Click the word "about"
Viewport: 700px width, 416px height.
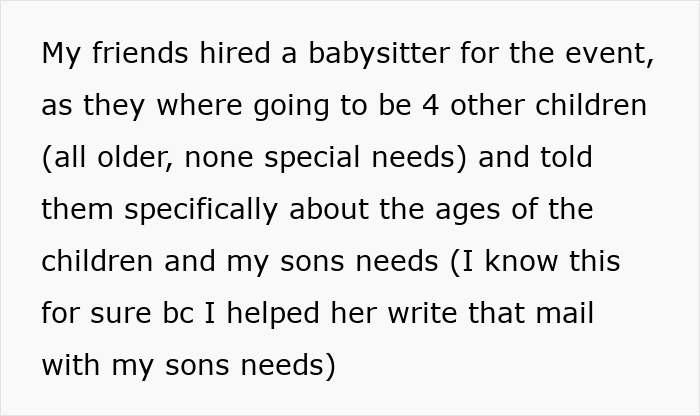(x=329, y=209)
